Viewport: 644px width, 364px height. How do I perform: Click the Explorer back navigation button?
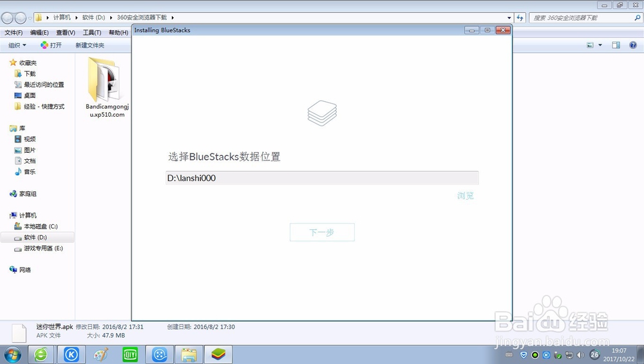coord(7,17)
